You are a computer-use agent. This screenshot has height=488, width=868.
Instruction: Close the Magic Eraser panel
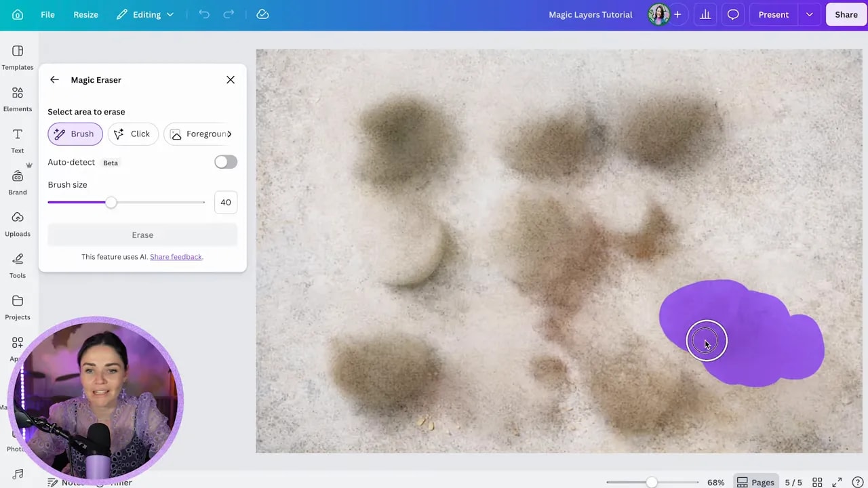pos(231,80)
